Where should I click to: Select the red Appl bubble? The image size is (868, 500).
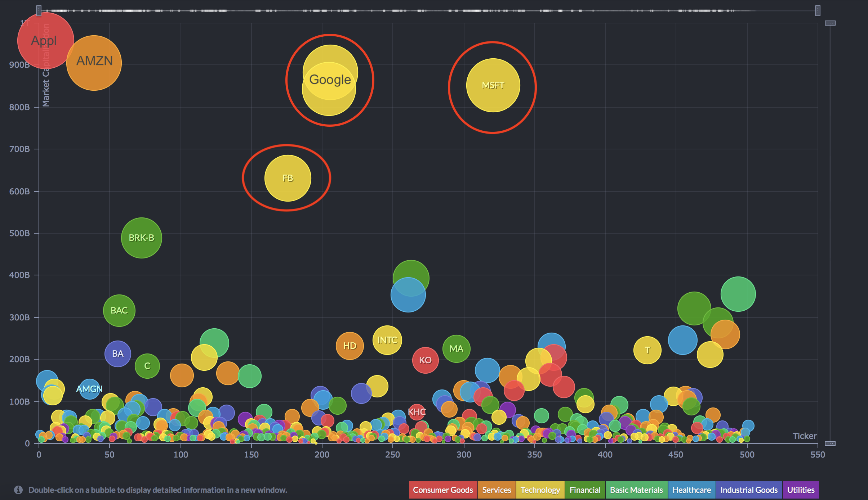(46, 41)
